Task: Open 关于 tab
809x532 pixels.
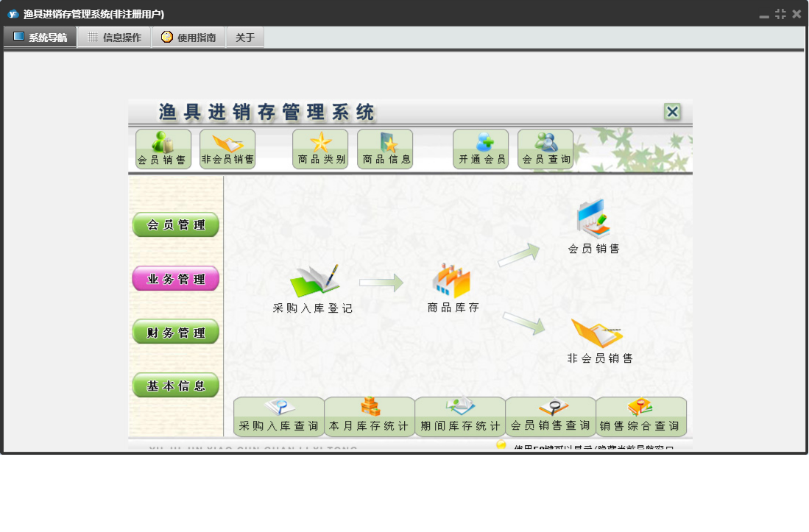Action: pyautogui.click(x=245, y=37)
